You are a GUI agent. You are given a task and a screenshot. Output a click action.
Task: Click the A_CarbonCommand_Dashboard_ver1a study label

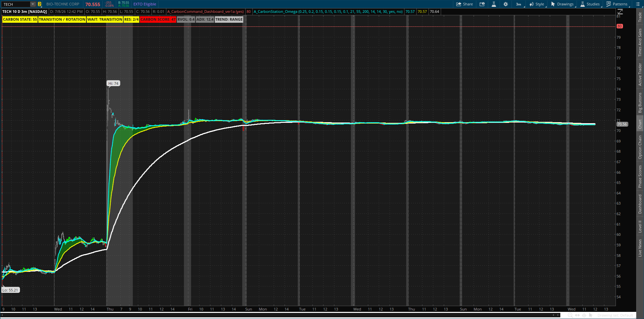205,12
